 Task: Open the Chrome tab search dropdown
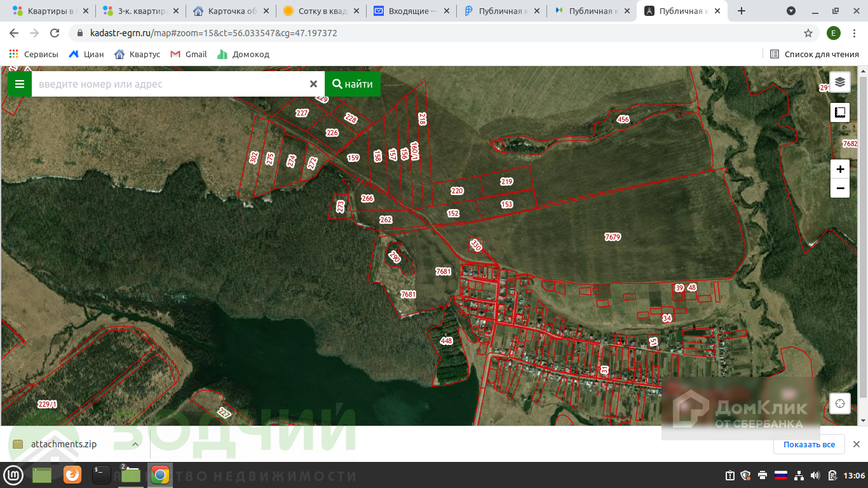791,11
